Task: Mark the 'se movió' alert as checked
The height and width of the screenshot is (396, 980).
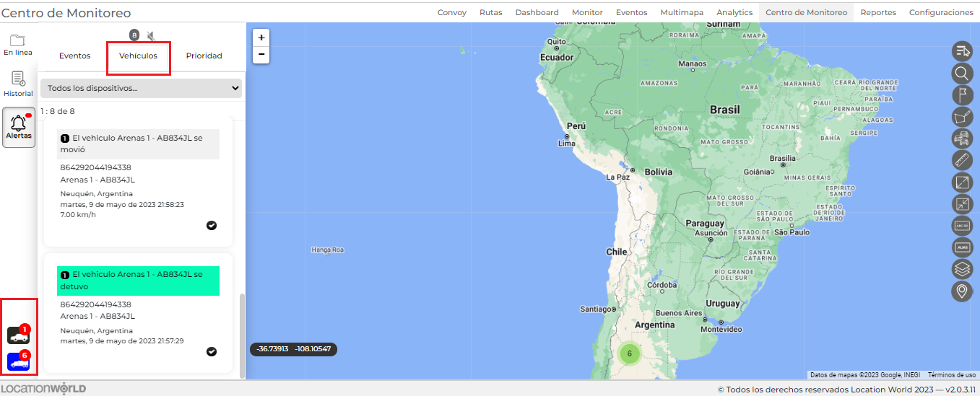Action: tap(211, 225)
